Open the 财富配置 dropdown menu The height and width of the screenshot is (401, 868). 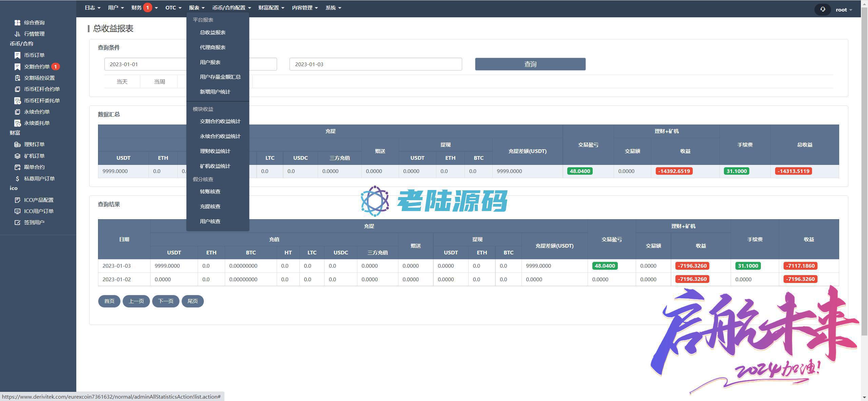point(271,7)
